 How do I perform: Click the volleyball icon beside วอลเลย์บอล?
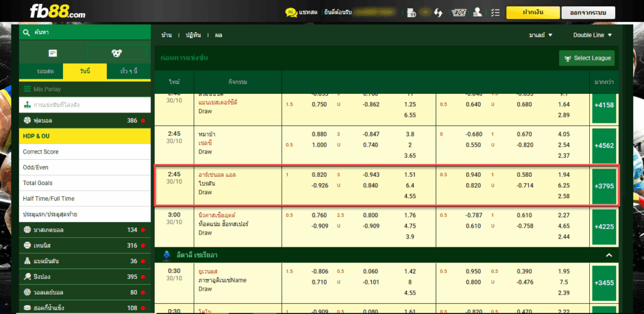[x=28, y=292]
